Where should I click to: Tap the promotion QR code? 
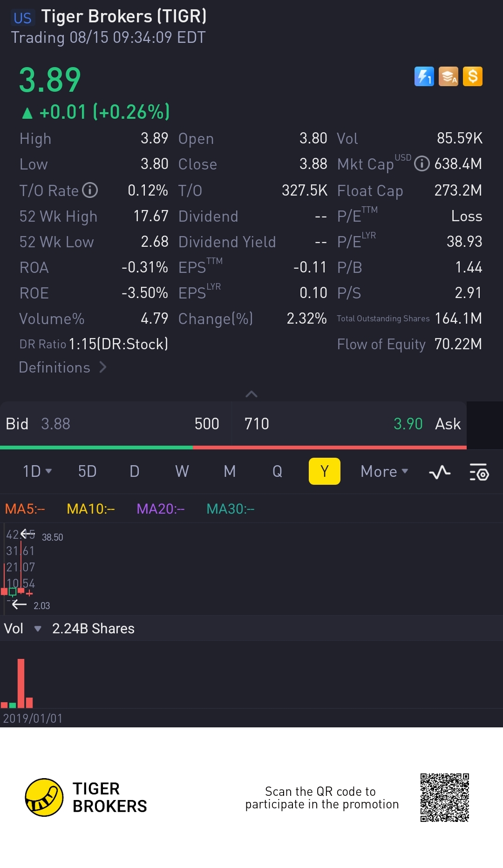coord(444,797)
